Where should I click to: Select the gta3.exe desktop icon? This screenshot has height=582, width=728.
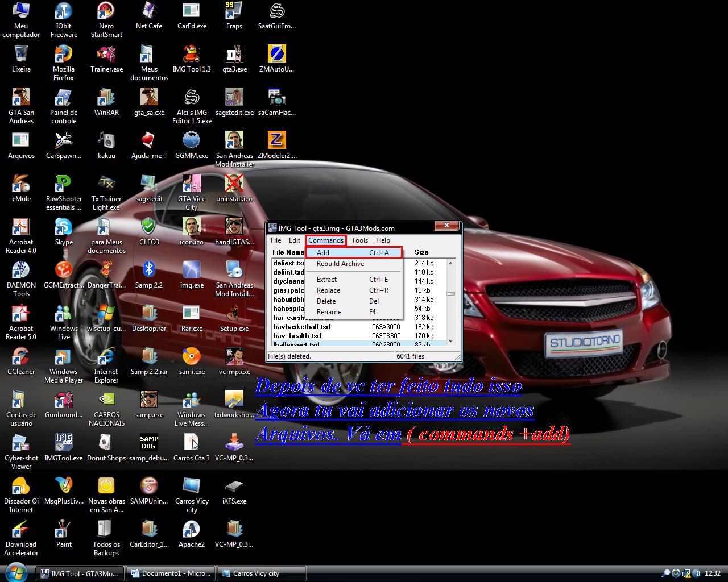[x=234, y=60]
